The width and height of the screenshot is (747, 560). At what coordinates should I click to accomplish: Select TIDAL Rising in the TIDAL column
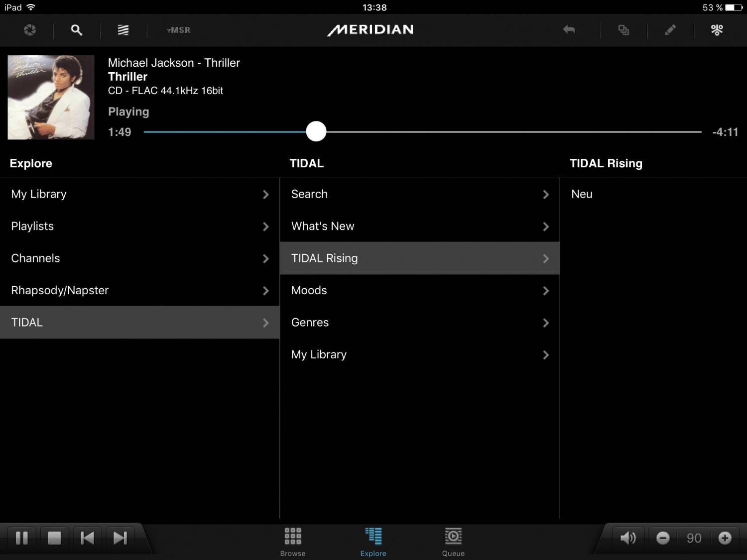[x=420, y=258]
